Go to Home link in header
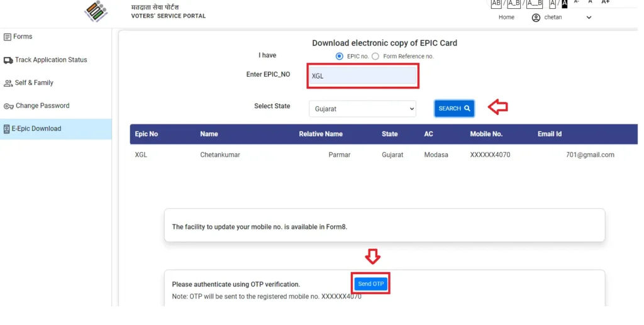The width and height of the screenshot is (644, 325). [506, 17]
